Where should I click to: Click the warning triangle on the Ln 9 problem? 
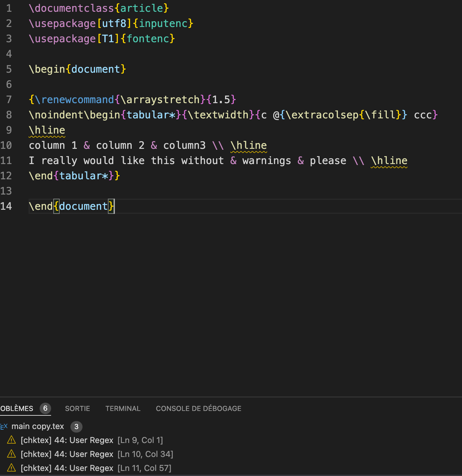(11, 440)
